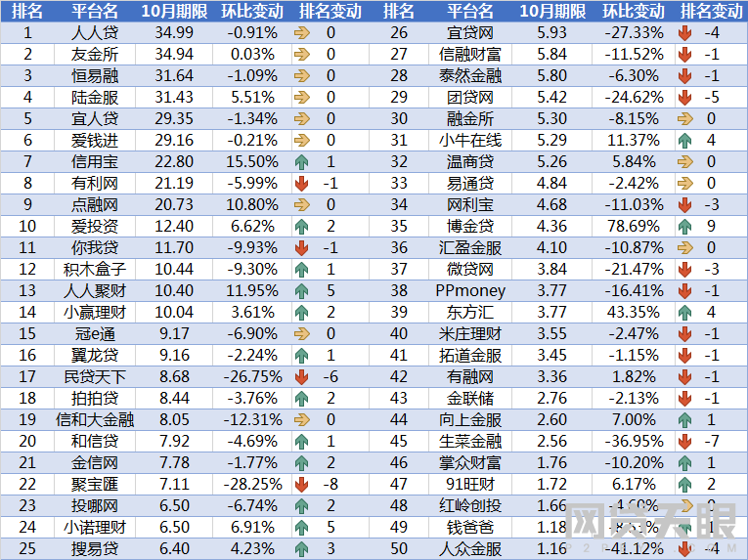Viewport: 748px width, 560px height.
Task: Click the green up arrow in 搜易贷 row
Action: tap(301, 549)
